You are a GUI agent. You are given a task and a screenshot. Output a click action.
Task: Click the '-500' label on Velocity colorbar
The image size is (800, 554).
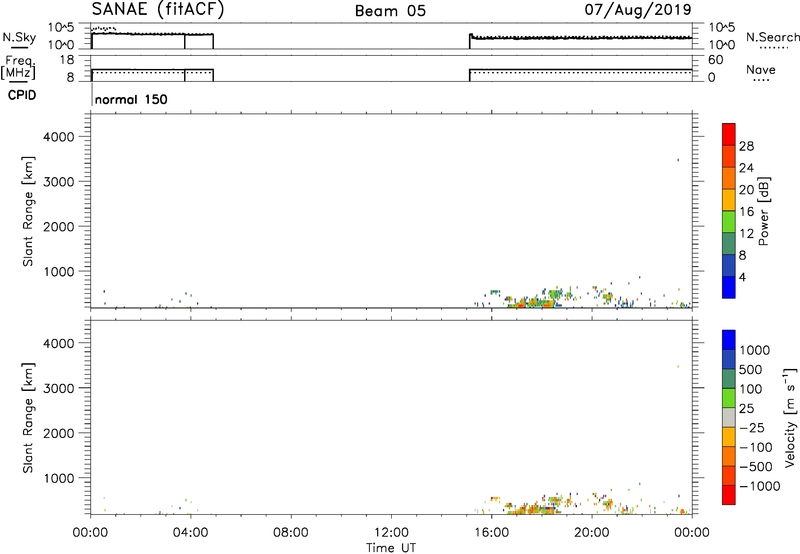[756, 467]
